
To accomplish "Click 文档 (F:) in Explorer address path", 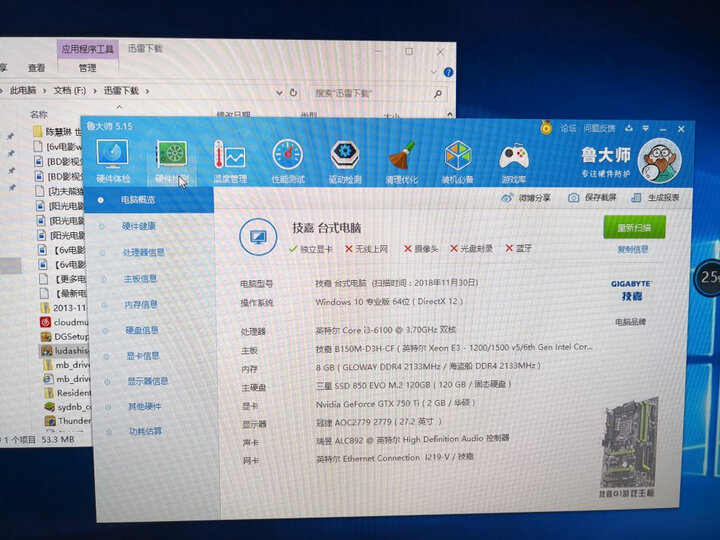I will (70, 90).
